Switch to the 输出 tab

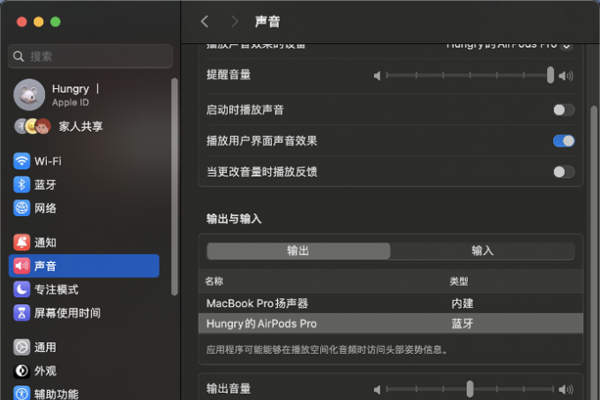coord(298,251)
